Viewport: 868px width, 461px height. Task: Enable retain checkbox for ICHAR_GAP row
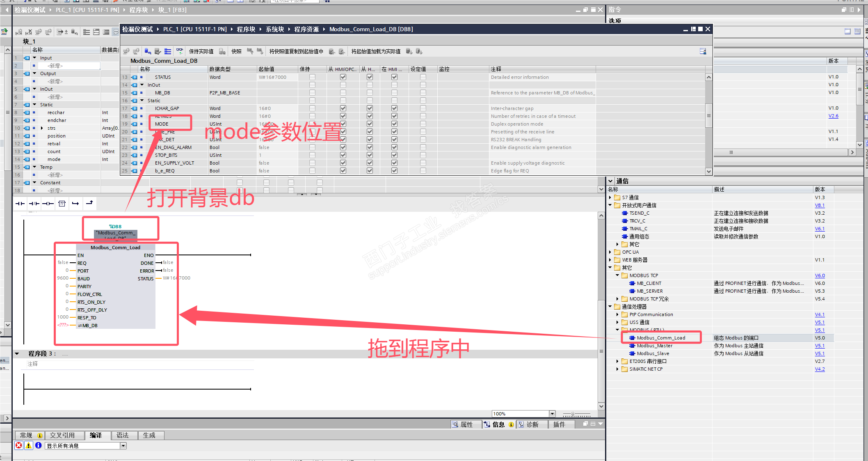[x=312, y=108]
